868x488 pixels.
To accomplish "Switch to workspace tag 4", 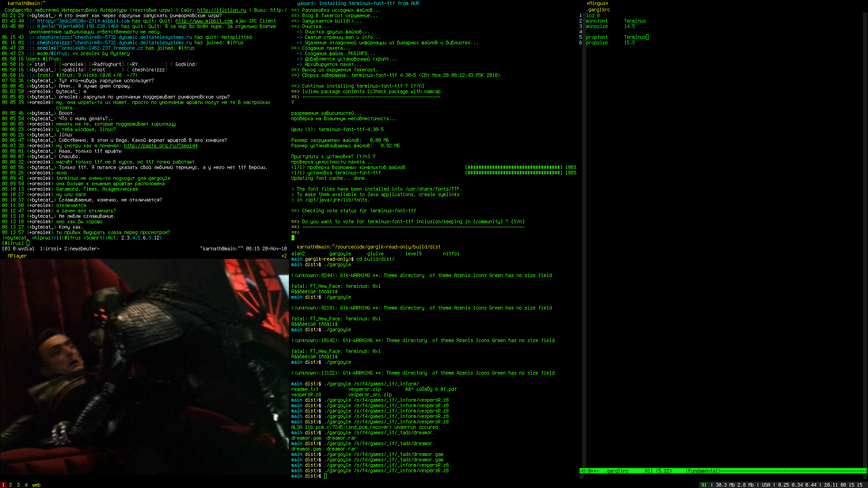I will (26, 485).
